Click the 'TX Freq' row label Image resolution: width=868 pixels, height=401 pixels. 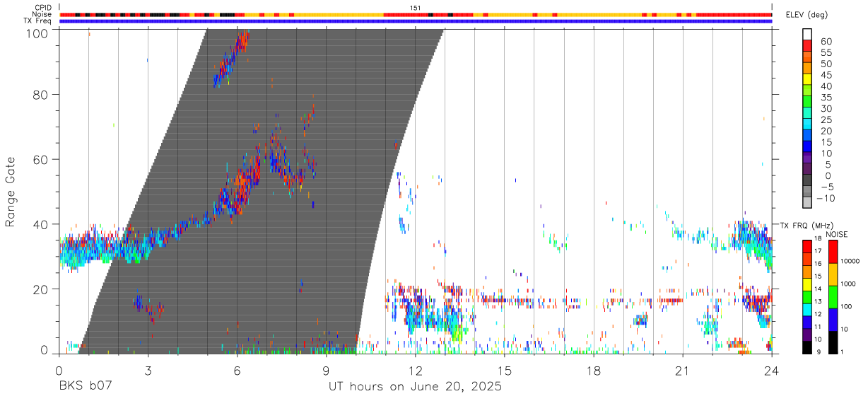tap(39, 21)
